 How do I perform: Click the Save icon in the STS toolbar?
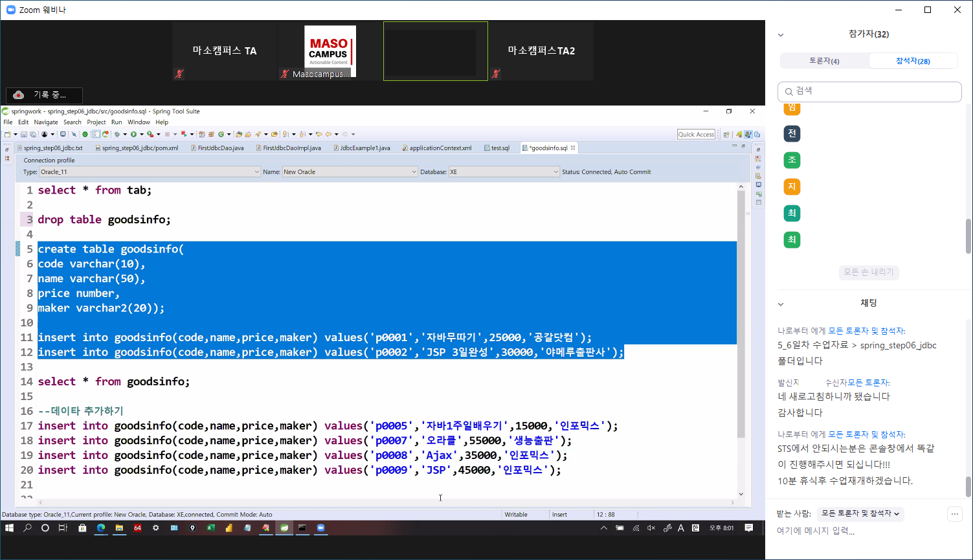point(23,135)
